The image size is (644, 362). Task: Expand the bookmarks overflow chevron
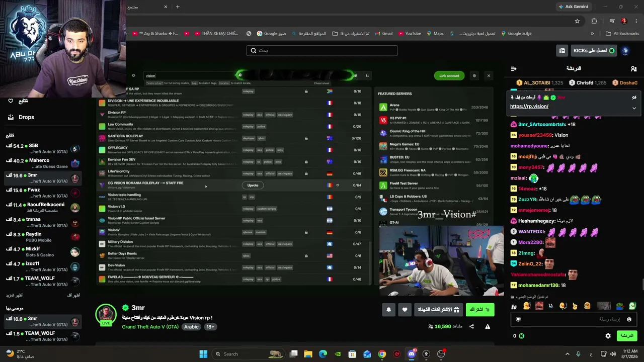pos(592,34)
